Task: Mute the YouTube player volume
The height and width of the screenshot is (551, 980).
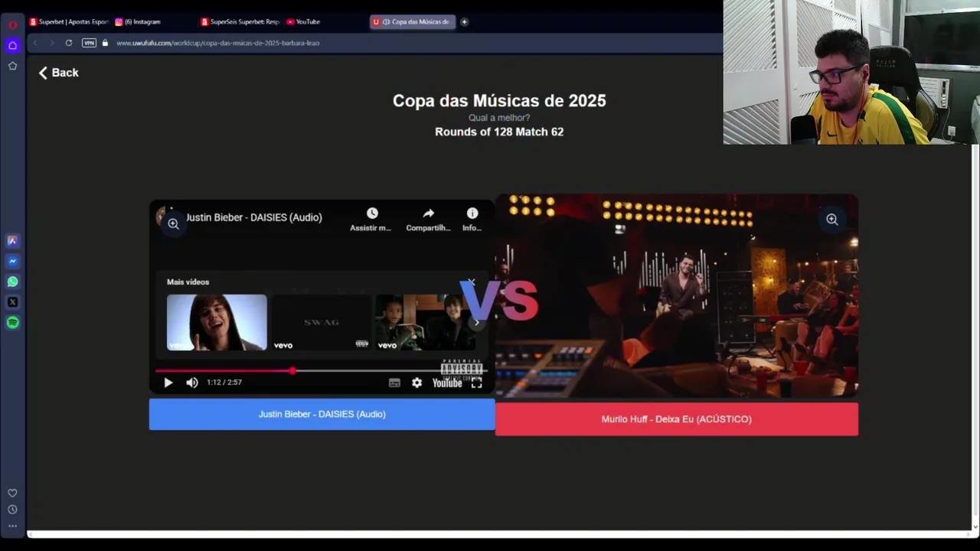Action: point(191,383)
